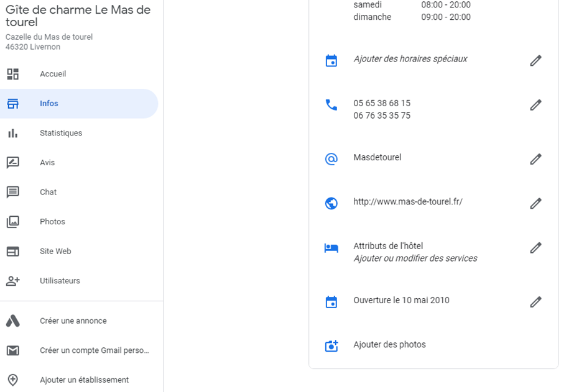Click Ajouter un établissement link
The image size is (574, 392).
pyautogui.click(x=84, y=380)
